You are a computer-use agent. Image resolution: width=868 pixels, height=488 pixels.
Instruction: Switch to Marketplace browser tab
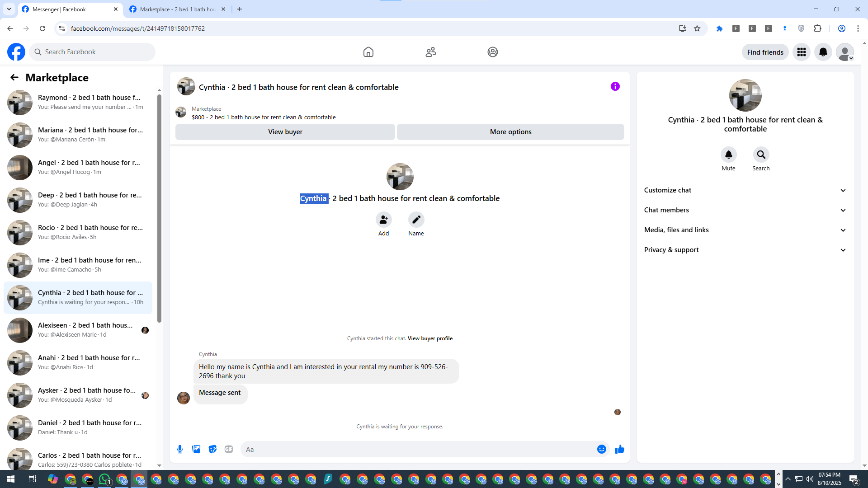tap(177, 9)
